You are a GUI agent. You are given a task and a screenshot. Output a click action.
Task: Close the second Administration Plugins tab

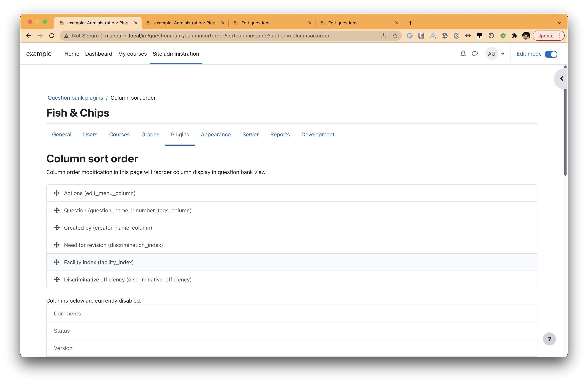(x=223, y=23)
